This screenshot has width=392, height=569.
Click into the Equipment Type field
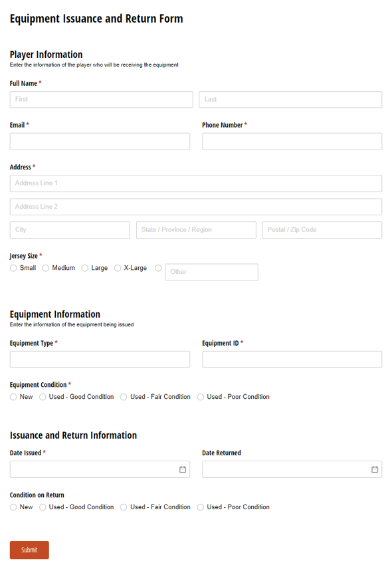click(x=100, y=359)
